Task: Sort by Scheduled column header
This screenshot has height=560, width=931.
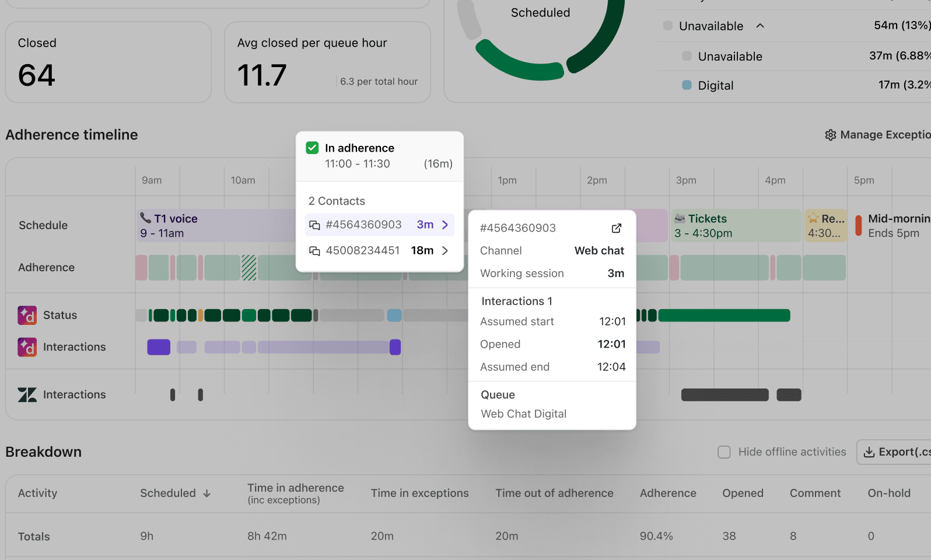Action: pos(175,494)
